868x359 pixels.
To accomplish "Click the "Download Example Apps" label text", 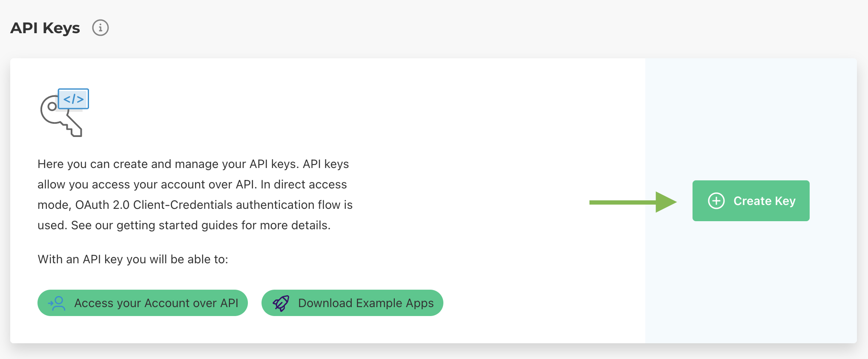I will point(365,303).
